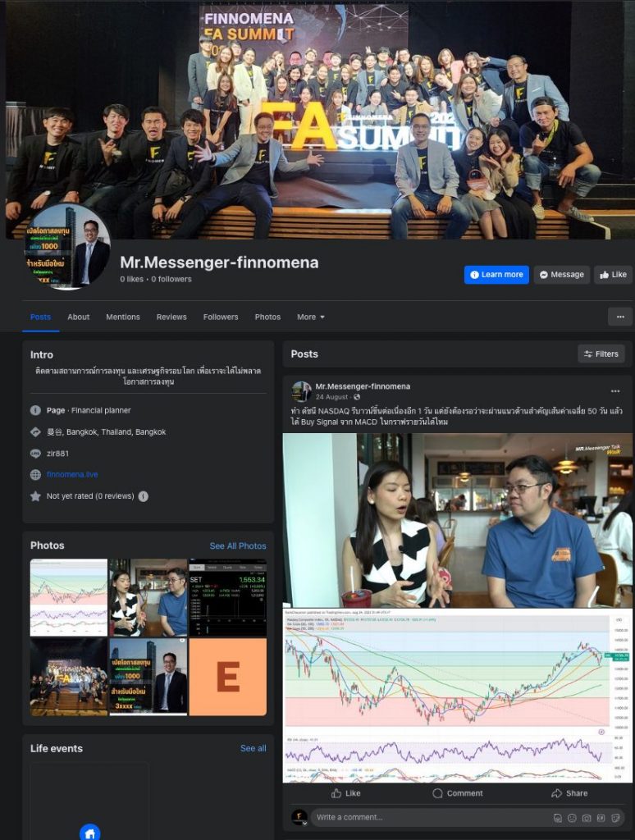Toggle the page Like button
Image resolution: width=635 pixels, height=840 pixels.
click(x=613, y=275)
